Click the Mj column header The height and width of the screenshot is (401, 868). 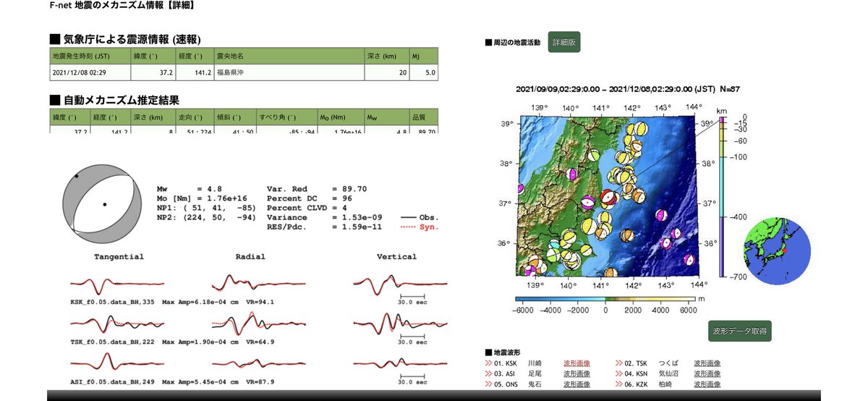pos(424,56)
